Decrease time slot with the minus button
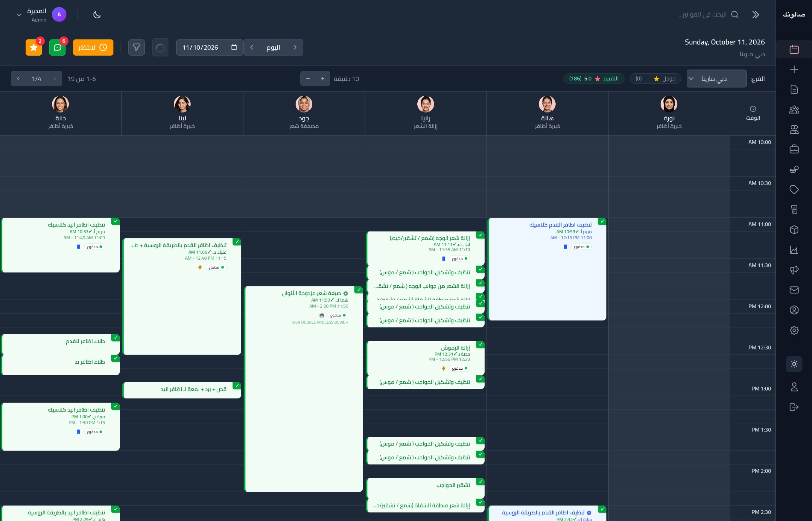Viewport: 812px width, 521px height. pos(308,78)
